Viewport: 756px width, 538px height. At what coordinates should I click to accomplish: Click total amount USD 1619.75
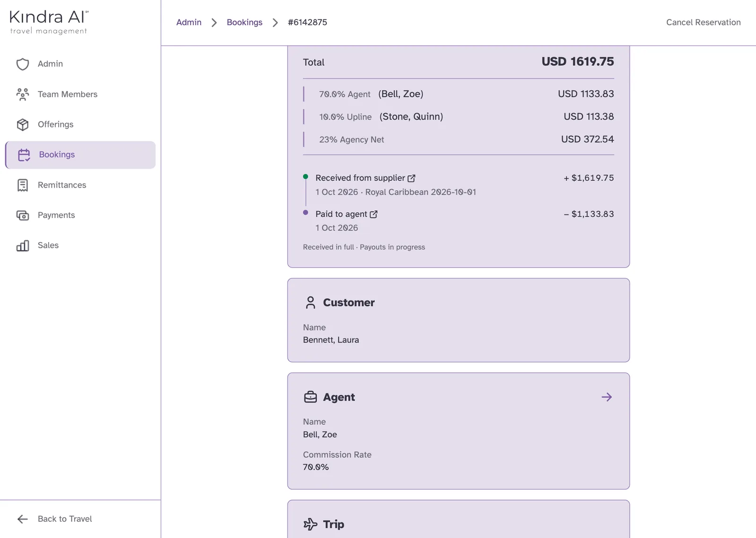[x=577, y=61]
